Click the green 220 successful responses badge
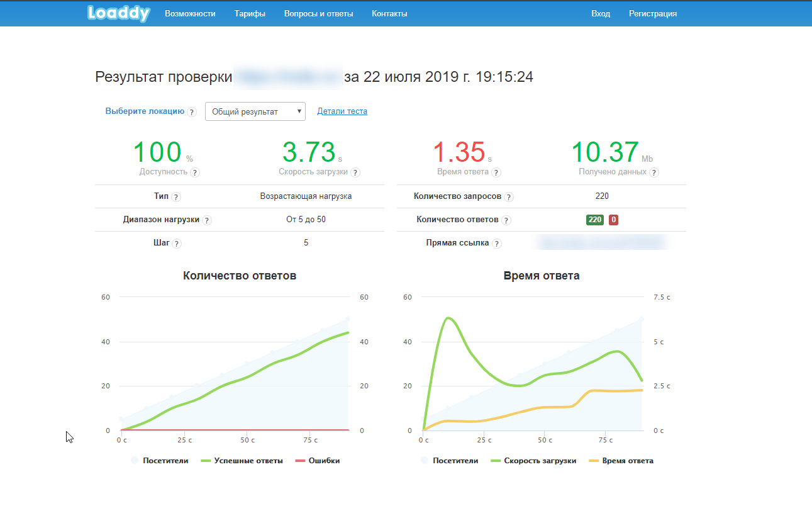The width and height of the screenshot is (812, 518). click(594, 220)
